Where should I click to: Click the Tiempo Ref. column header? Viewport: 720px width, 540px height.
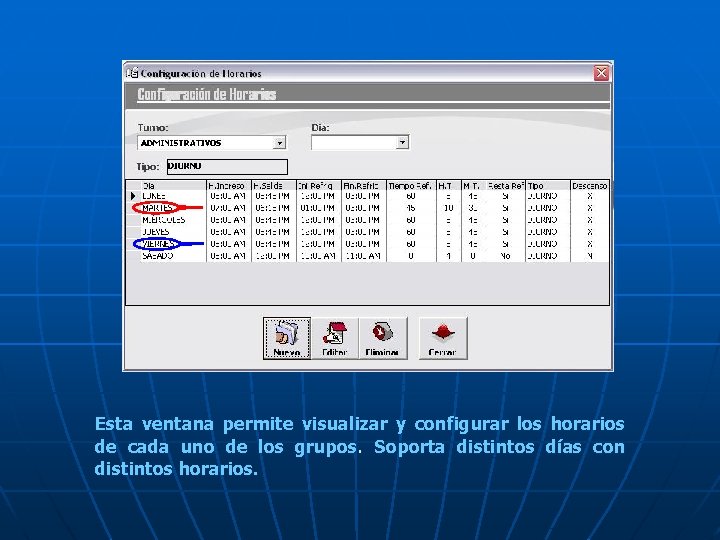(x=411, y=186)
